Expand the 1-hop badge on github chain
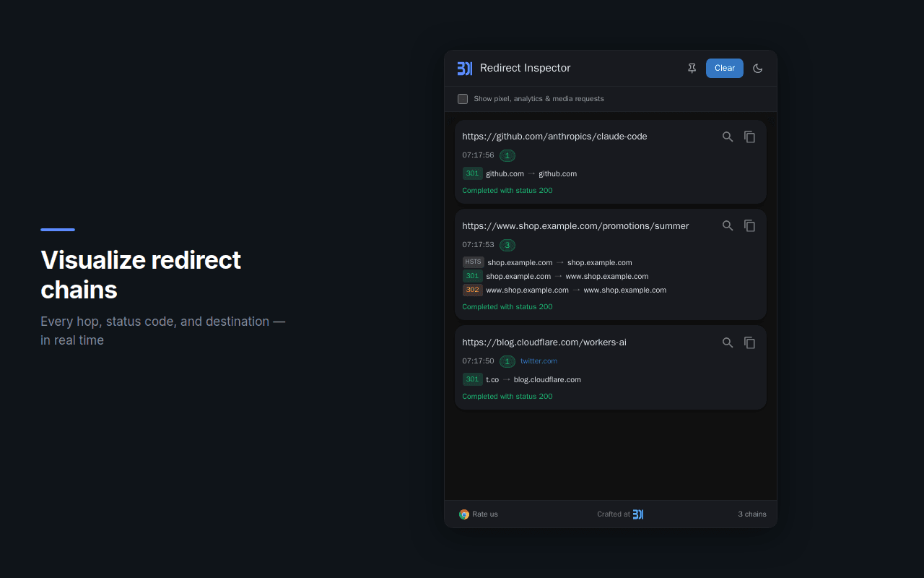The height and width of the screenshot is (578, 924). 507,155
